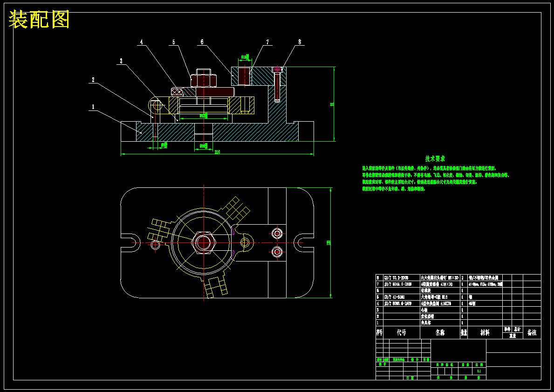The image size is (554, 392).
Task: Click the yellow 装配图 title text
Action: (x=39, y=20)
